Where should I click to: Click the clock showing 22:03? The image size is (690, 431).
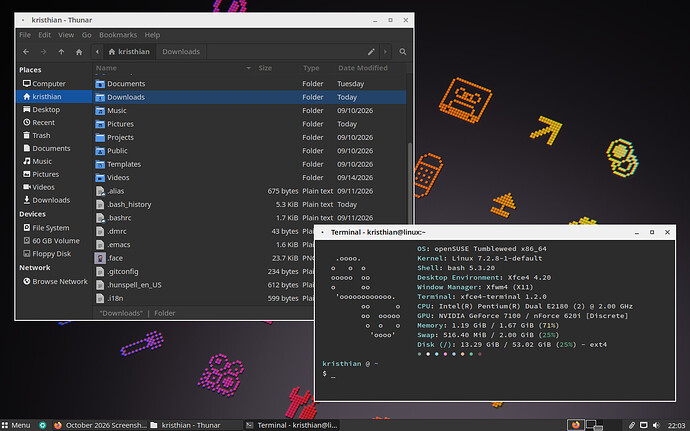tap(676, 425)
